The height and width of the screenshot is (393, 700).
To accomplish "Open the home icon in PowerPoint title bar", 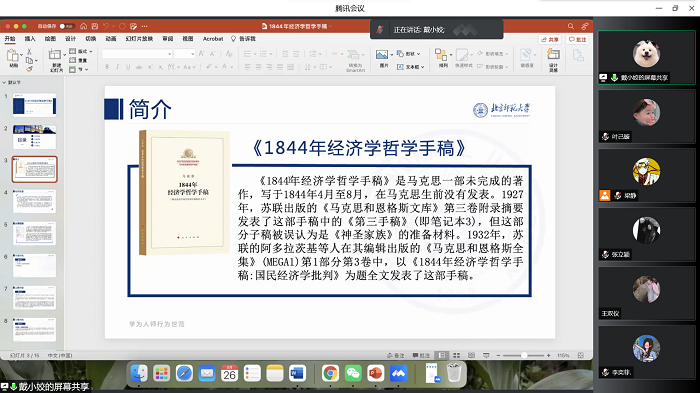I will (x=83, y=26).
